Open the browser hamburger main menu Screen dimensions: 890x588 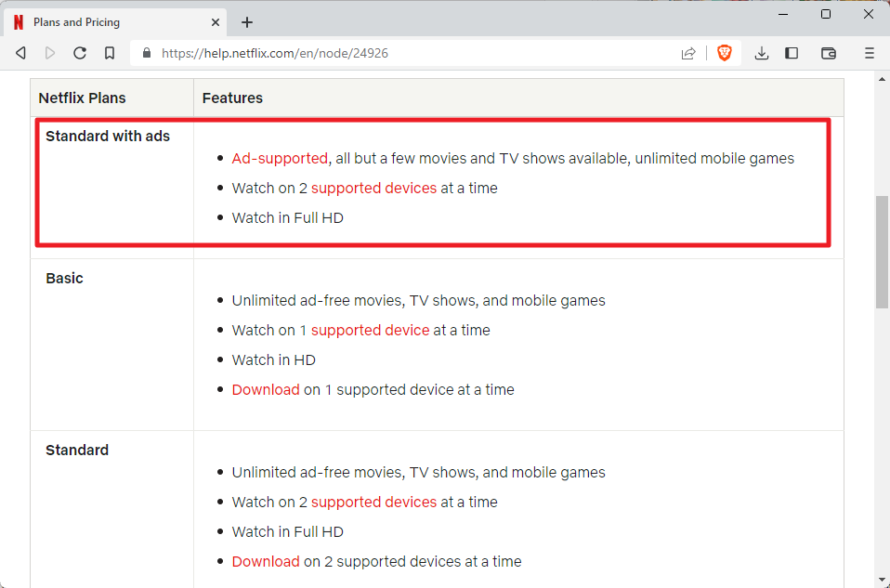870,54
